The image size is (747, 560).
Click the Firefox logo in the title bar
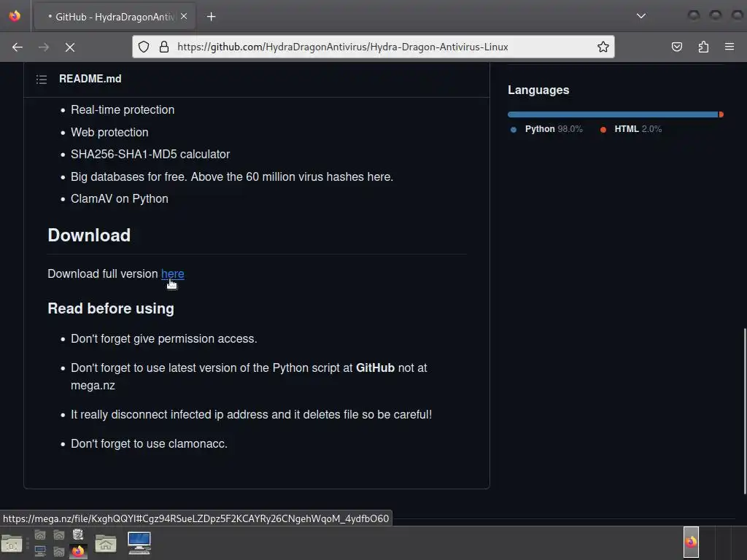[x=15, y=16]
